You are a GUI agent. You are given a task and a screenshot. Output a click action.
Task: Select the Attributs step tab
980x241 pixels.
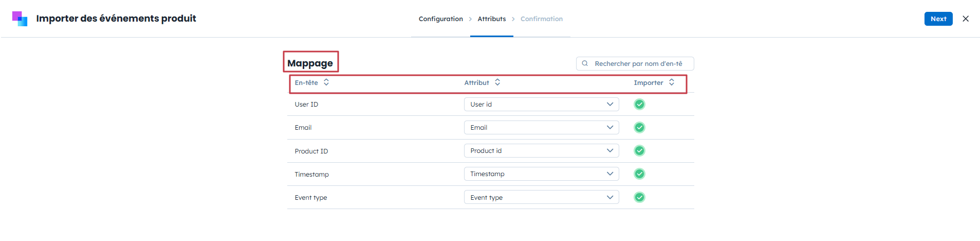[491, 19]
